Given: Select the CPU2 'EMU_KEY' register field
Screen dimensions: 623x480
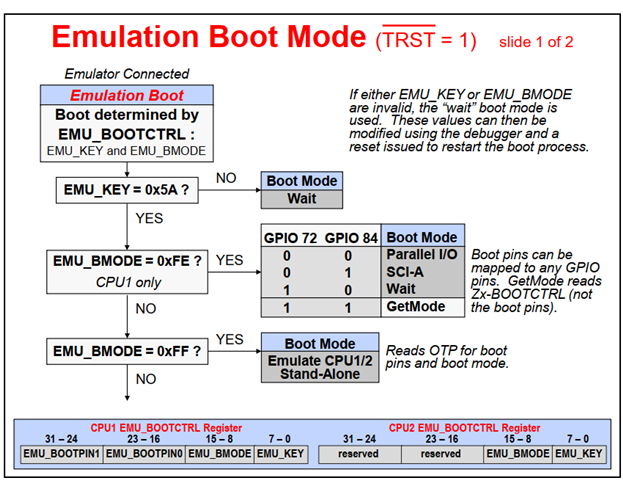Looking at the screenshot, I should 579,454.
